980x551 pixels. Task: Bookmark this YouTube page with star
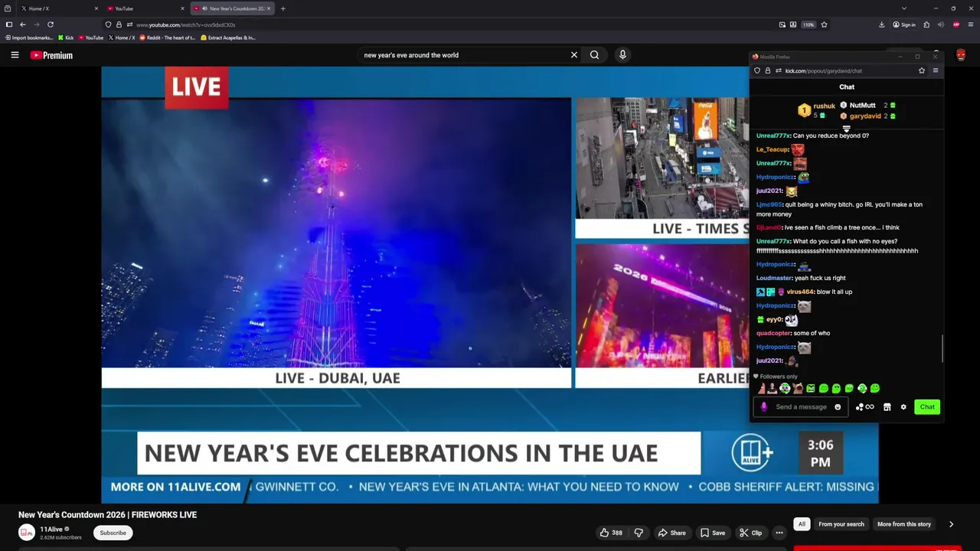[x=824, y=24]
